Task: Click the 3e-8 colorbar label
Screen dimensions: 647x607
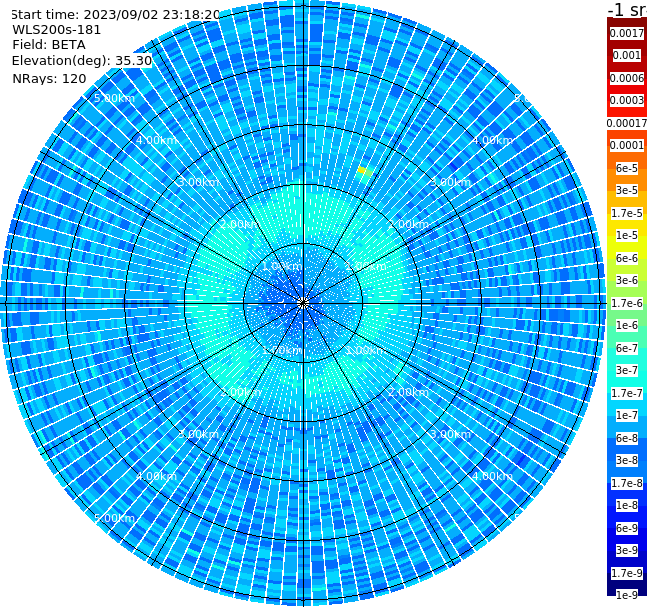Action: coord(627,460)
